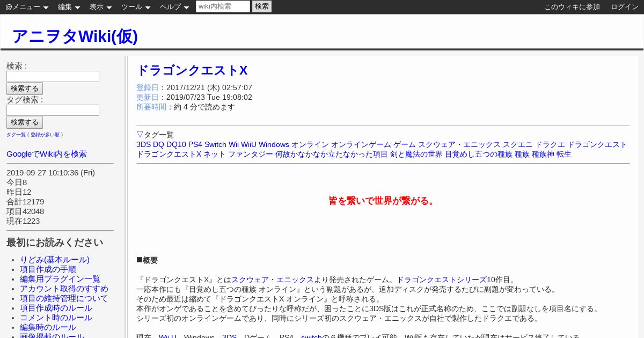
Task: Select the スクエニ tag
Action: (x=518, y=144)
